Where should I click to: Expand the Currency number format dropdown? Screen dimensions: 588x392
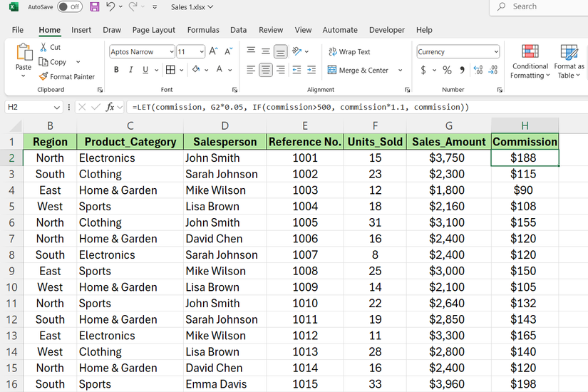click(495, 52)
